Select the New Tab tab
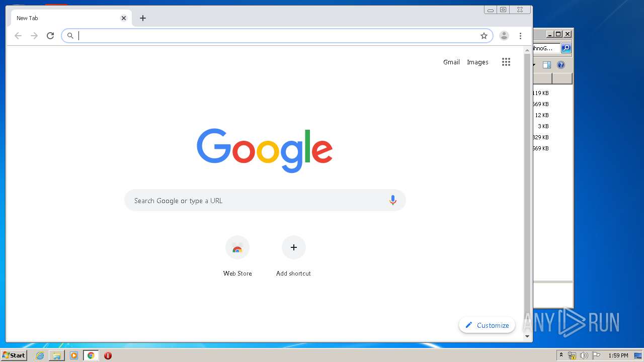 pos(71,18)
